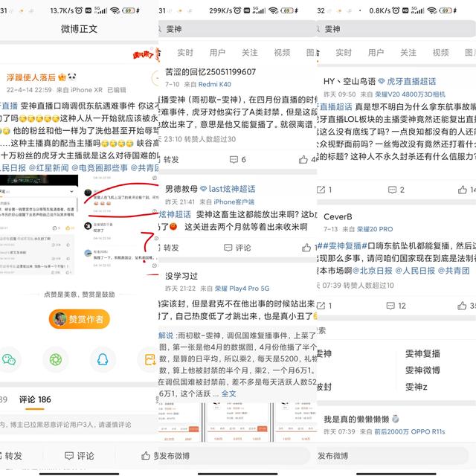Image resolution: width=476 pixels, height=476 pixels.
Task: Switch to 实时 tab in right screenshot
Action: (344, 53)
